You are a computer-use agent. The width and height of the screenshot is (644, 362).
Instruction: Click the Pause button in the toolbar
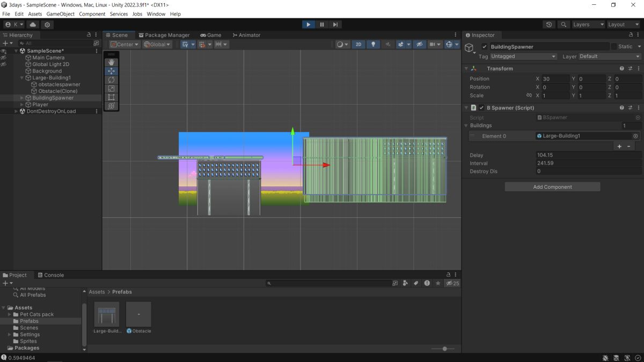click(x=322, y=25)
